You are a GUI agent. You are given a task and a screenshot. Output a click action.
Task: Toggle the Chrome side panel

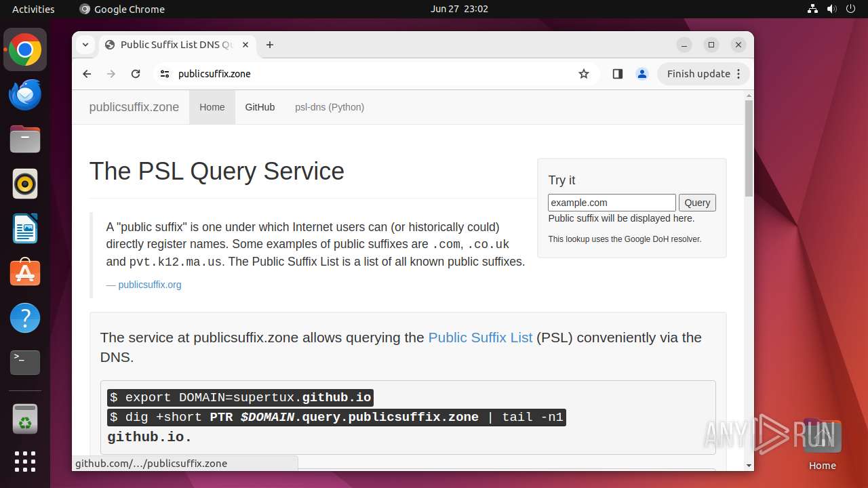click(x=617, y=74)
